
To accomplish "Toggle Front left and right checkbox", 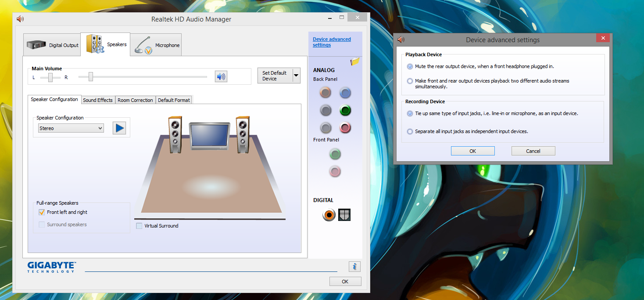I will pyautogui.click(x=42, y=212).
